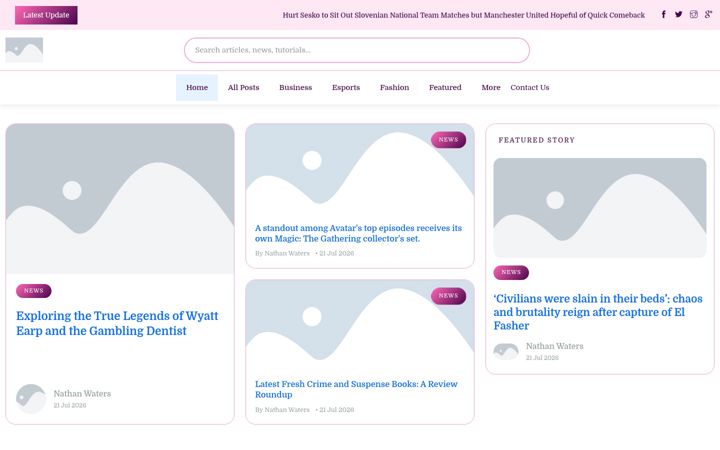720x450 pixels.
Task: Open the Instagram social icon
Action: tap(693, 15)
